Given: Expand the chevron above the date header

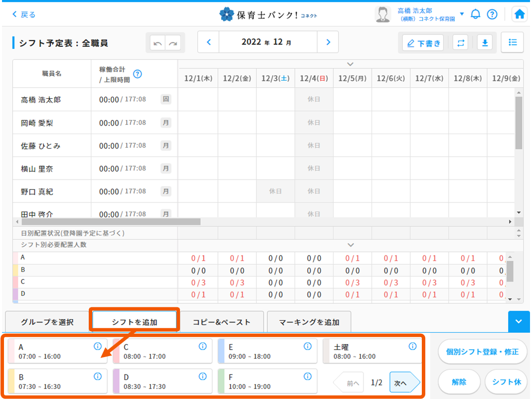Looking at the screenshot, I should 350,64.
